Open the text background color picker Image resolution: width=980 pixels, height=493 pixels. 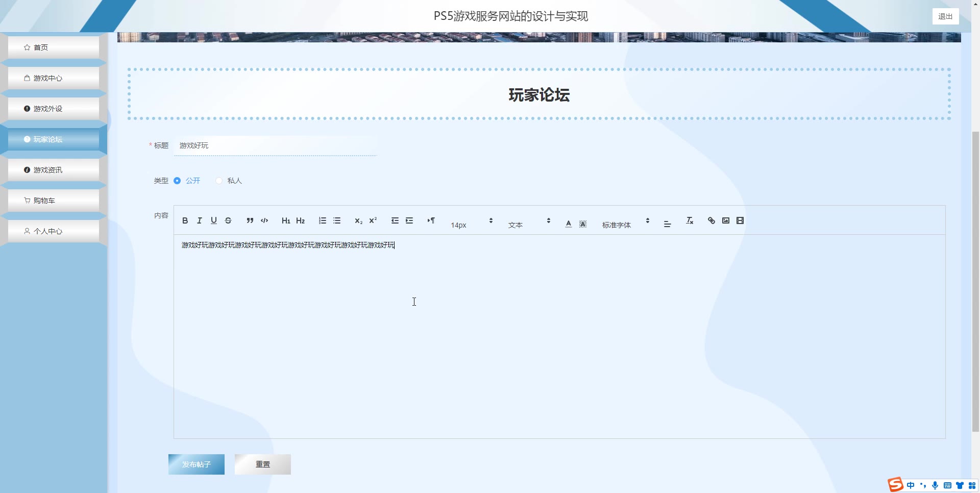[x=583, y=224]
